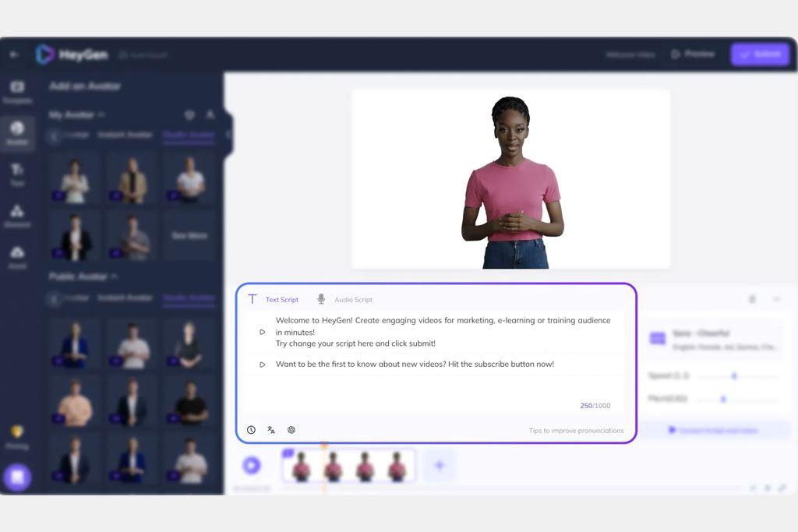This screenshot has height=532, width=798.
Task: Click the microphone Audio Script icon
Action: (x=321, y=299)
